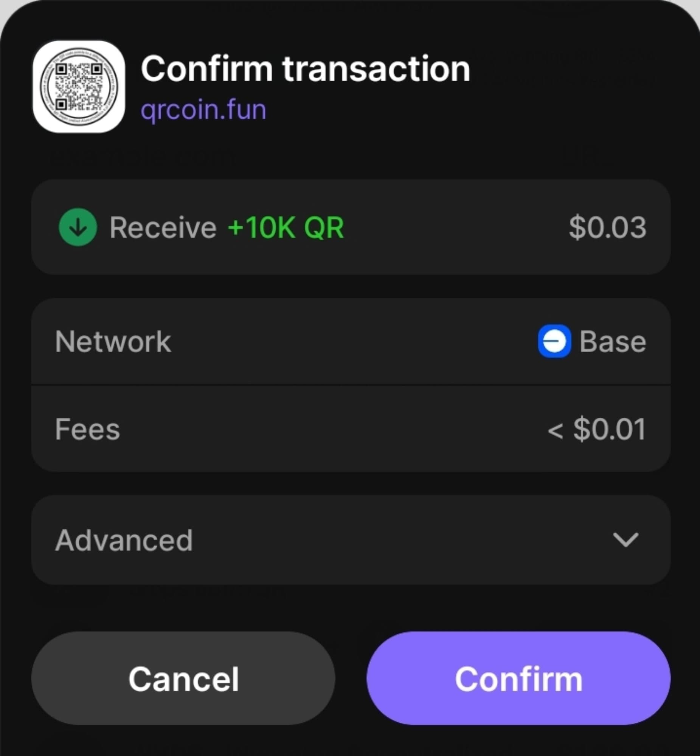Click the dollar sign of $0.03
Image resolution: width=700 pixels, height=756 pixels.
click(577, 228)
